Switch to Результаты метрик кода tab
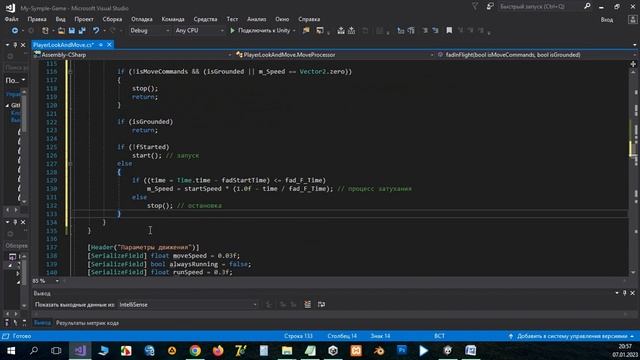 pyautogui.click(x=87, y=323)
